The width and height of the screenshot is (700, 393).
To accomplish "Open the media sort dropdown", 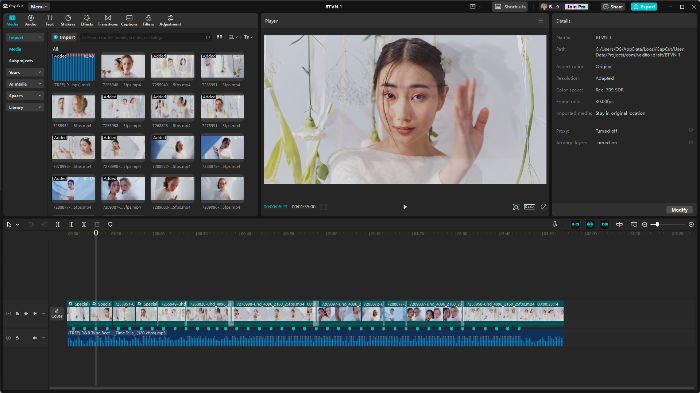I will 233,37.
